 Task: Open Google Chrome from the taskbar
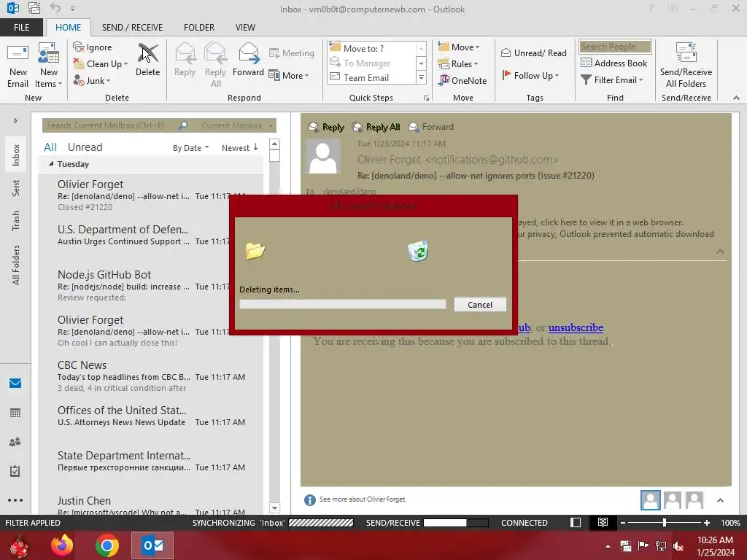[107, 545]
